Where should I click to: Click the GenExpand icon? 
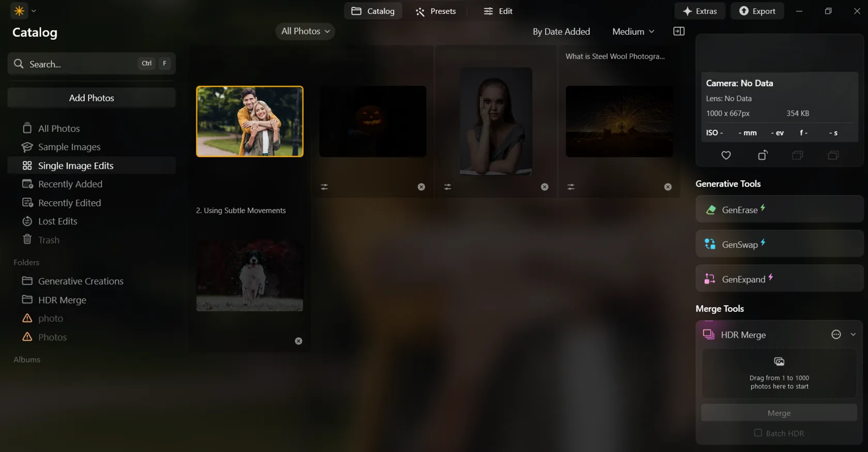coord(710,279)
